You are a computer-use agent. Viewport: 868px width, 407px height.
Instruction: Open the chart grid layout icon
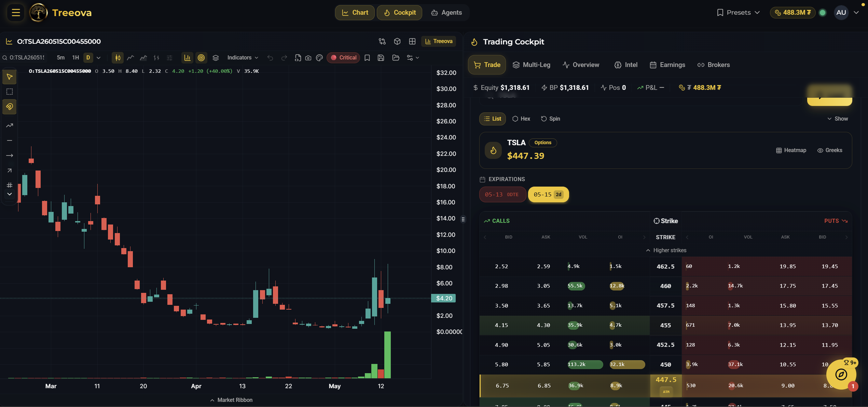[x=412, y=41]
